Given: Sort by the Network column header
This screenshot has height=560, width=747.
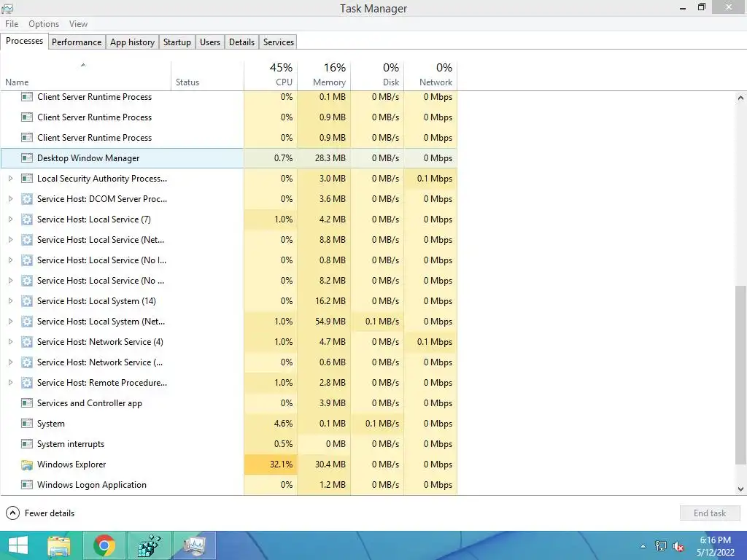Looking at the screenshot, I should (430, 76).
